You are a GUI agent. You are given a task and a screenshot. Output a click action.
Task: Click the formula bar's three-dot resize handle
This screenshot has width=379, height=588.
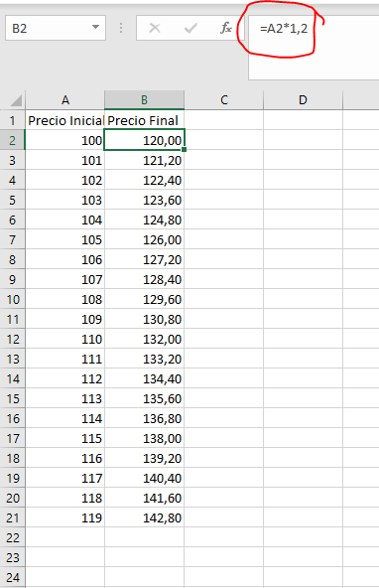[121, 28]
